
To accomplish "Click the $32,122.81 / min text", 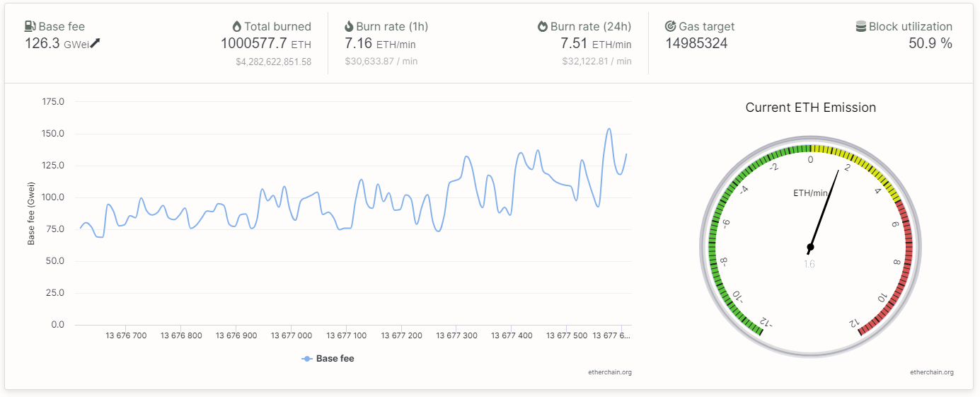I will pos(597,62).
